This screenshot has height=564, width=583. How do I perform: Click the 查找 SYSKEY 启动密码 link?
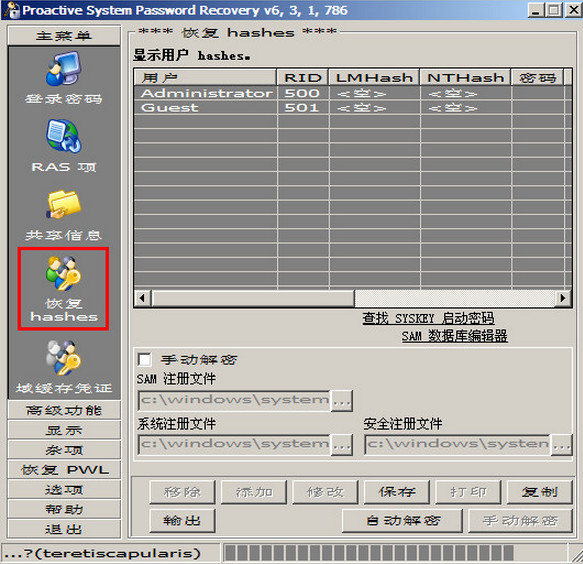[x=428, y=318]
